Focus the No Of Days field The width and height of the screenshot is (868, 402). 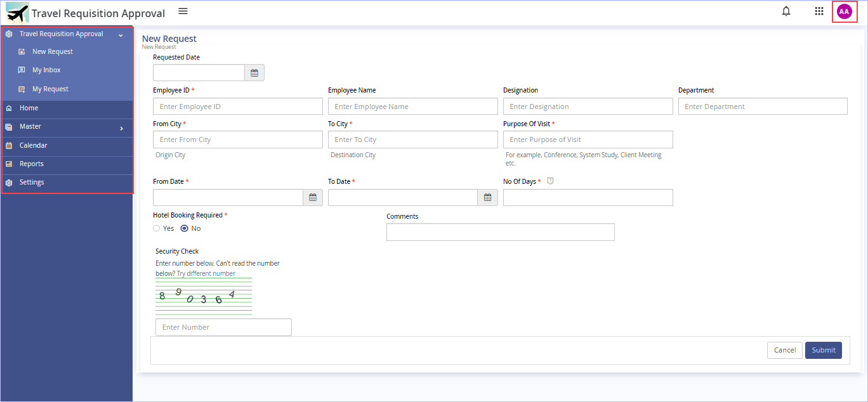pos(588,198)
